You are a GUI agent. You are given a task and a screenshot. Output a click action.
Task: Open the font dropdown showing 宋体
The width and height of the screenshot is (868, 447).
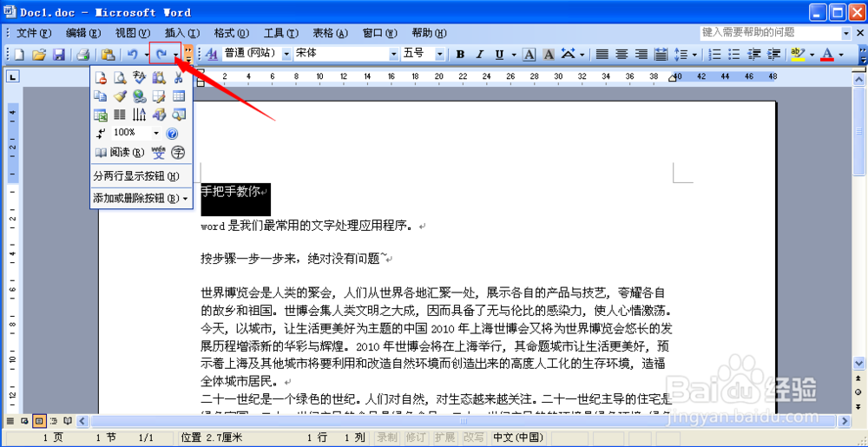pyautogui.click(x=393, y=54)
